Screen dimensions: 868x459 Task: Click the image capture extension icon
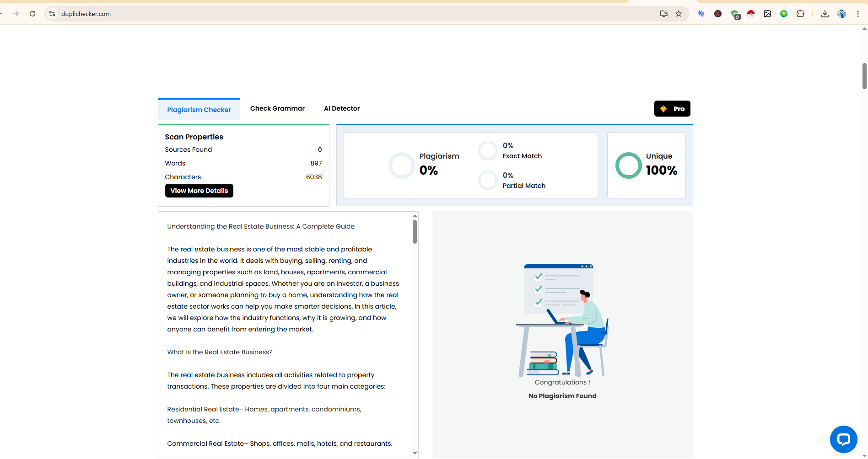767,14
